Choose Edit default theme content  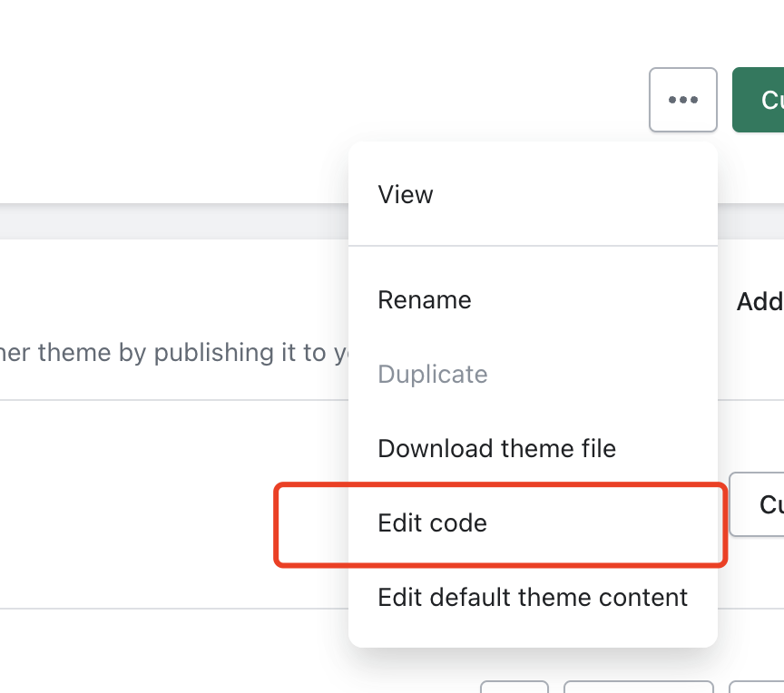pyautogui.click(x=533, y=597)
